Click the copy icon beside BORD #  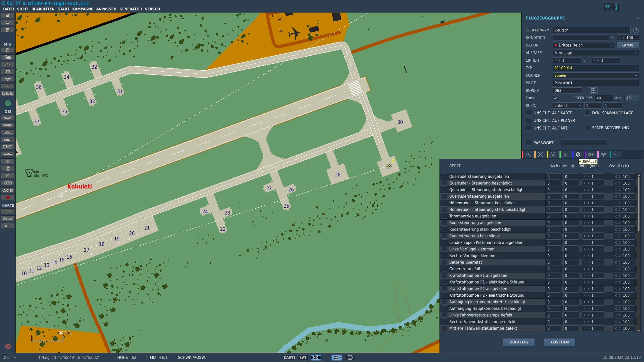[x=593, y=90]
